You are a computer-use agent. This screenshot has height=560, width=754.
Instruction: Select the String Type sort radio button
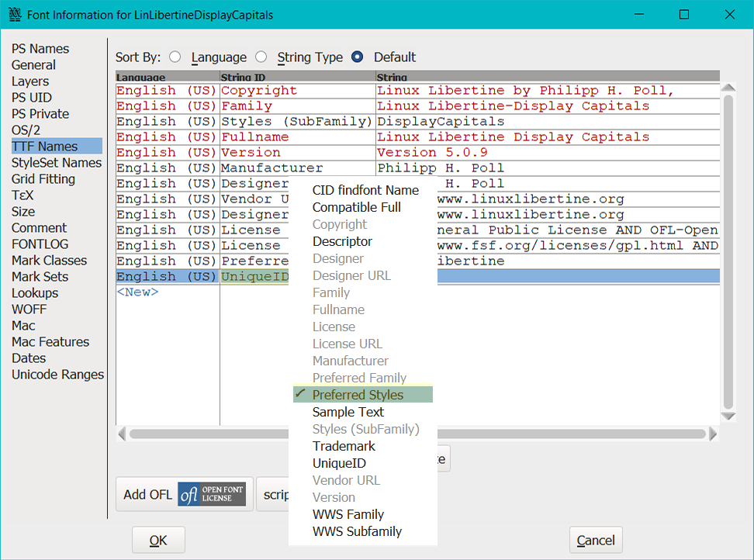point(261,57)
